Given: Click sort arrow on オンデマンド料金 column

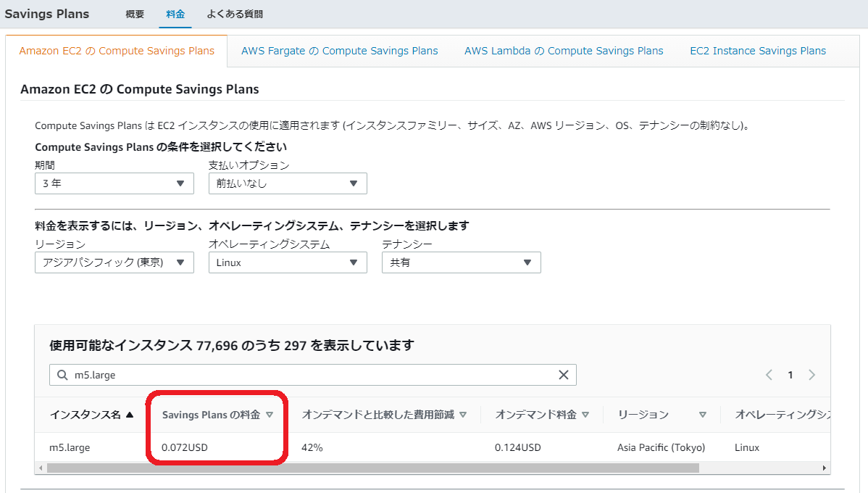Looking at the screenshot, I should pos(585,415).
